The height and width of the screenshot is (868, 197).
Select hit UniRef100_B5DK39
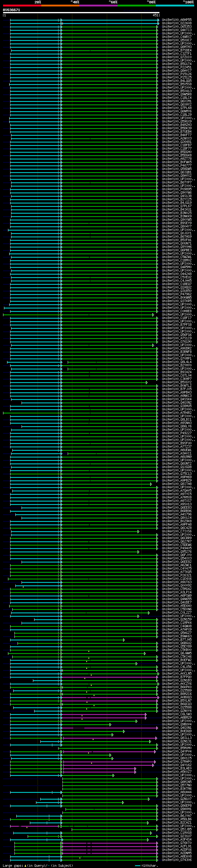[177, 128]
